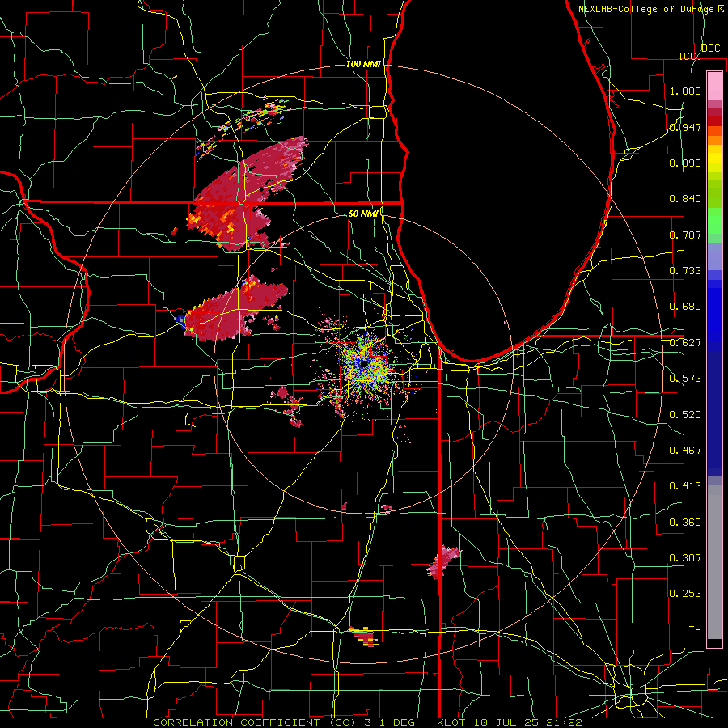Click the 0.520 scale value

pyautogui.click(x=685, y=415)
